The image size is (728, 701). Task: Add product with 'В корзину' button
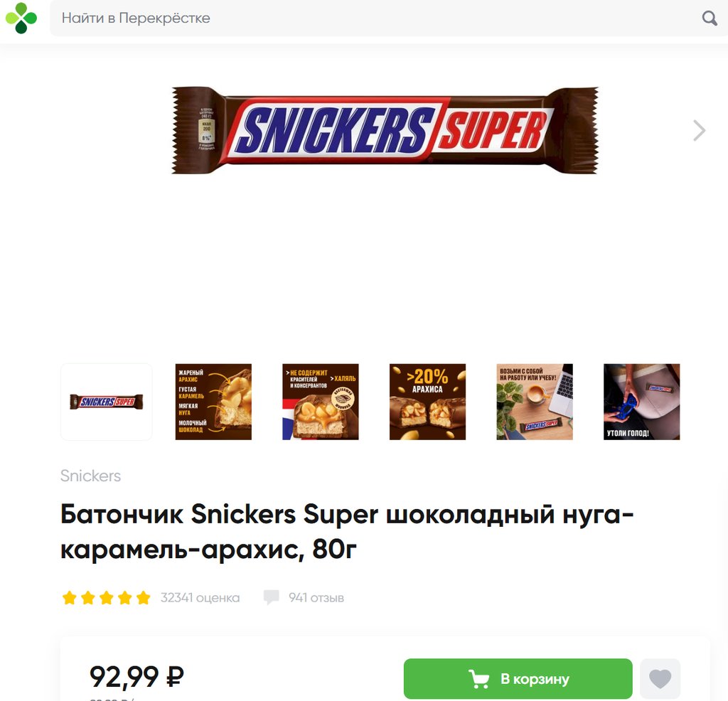click(x=518, y=679)
